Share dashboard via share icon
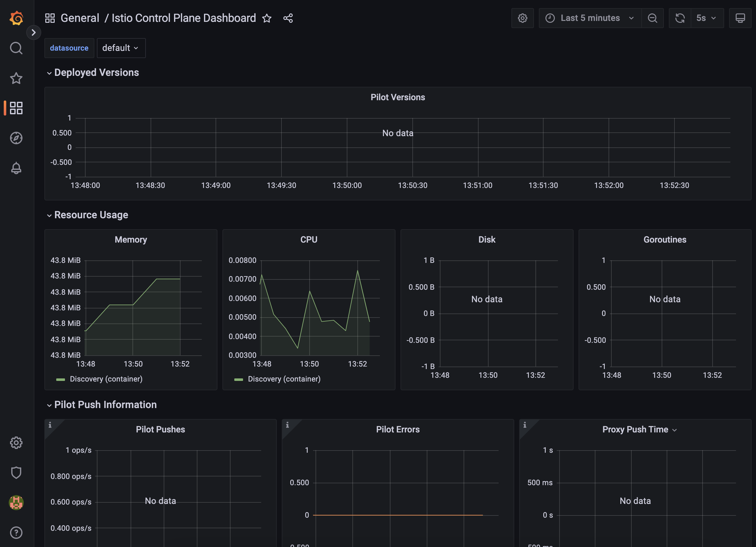This screenshot has width=756, height=547. [x=288, y=18]
